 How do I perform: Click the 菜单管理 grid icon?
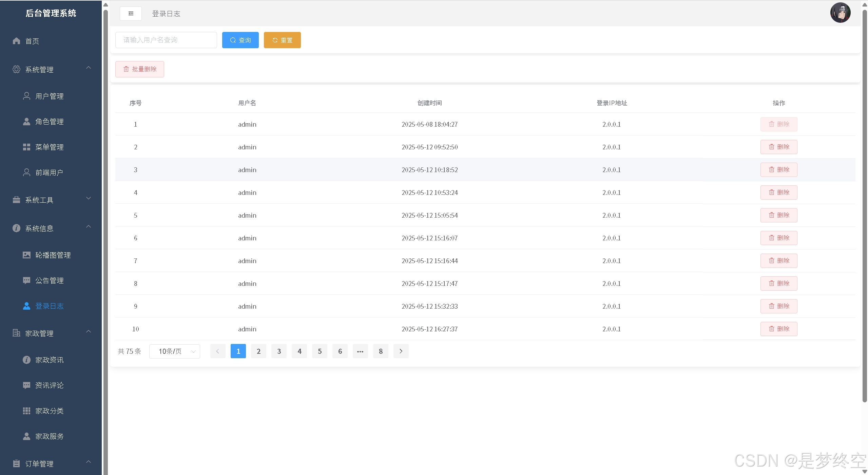tap(26, 147)
